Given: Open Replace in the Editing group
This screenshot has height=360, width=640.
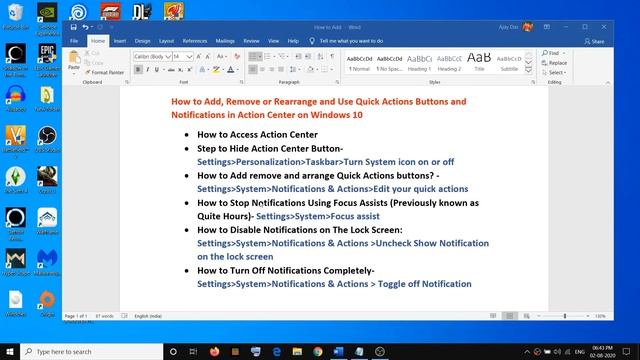Looking at the screenshot, I should point(554,63).
